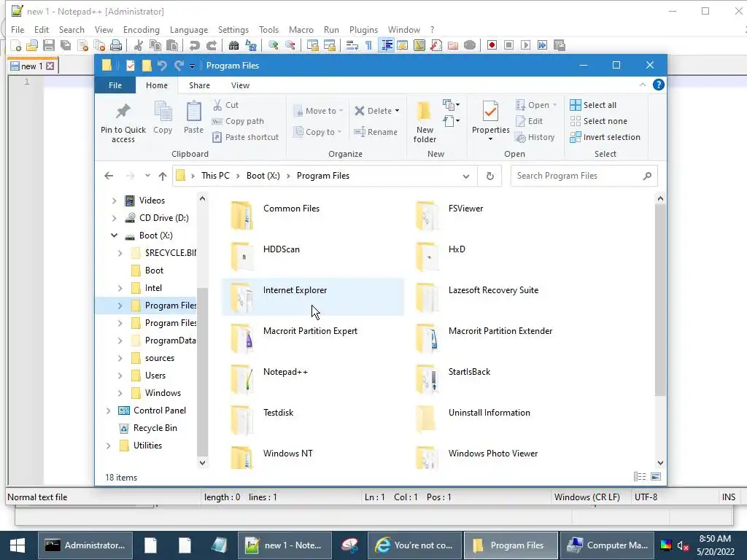The width and height of the screenshot is (747, 560).
Task: Click Copy path in ribbon
Action: coord(239,121)
